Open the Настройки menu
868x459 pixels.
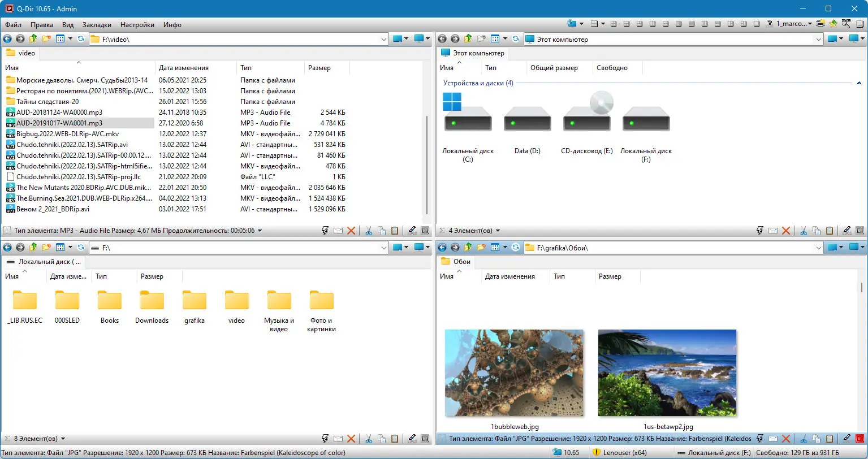coord(137,25)
